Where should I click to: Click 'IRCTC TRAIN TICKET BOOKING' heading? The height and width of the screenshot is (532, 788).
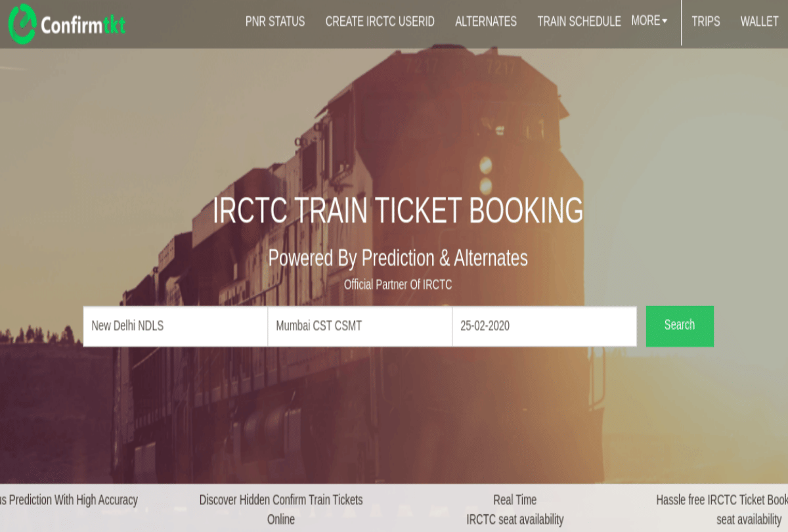pyautogui.click(x=398, y=211)
